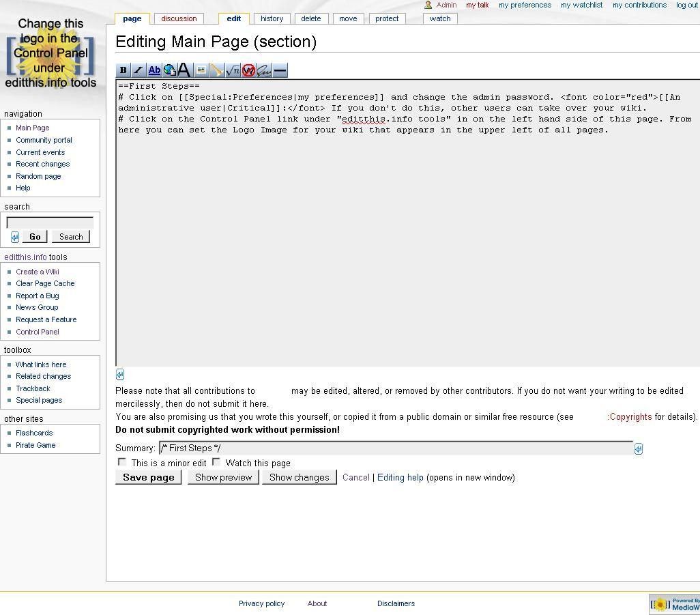Toggle bold text formatting in toolbar

(123, 70)
